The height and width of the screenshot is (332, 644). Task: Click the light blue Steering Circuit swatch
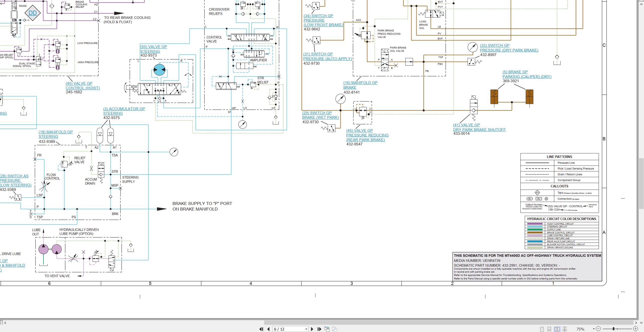535,227
